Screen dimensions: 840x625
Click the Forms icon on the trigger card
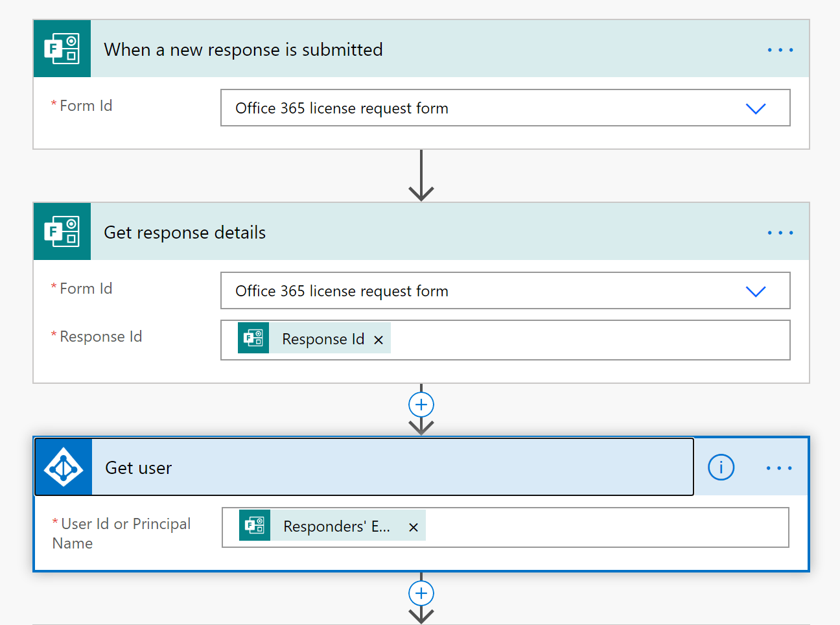(x=62, y=49)
